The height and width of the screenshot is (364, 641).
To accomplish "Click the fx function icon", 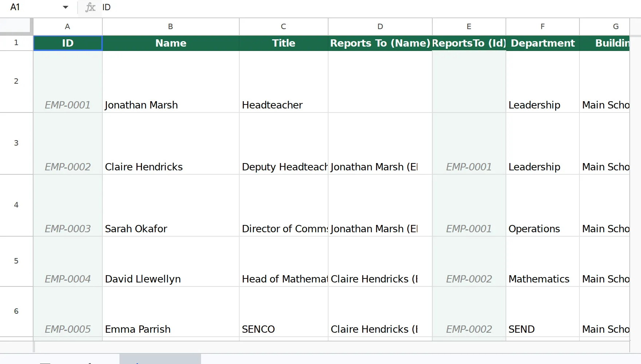I will [x=90, y=7].
